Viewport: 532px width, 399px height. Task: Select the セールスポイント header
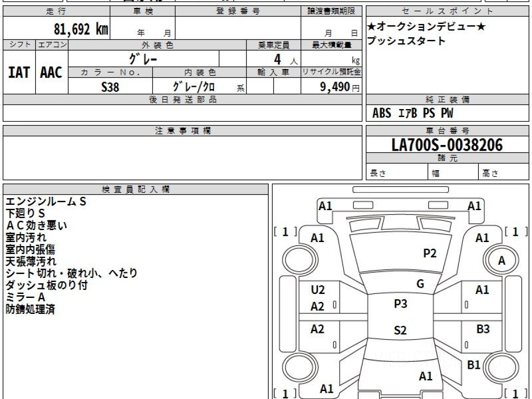pyautogui.click(x=447, y=12)
